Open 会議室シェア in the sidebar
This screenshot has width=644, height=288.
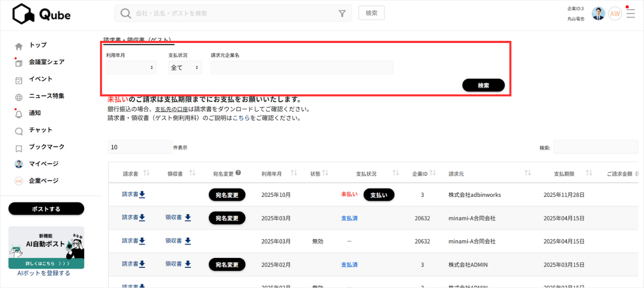[x=46, y=62]
